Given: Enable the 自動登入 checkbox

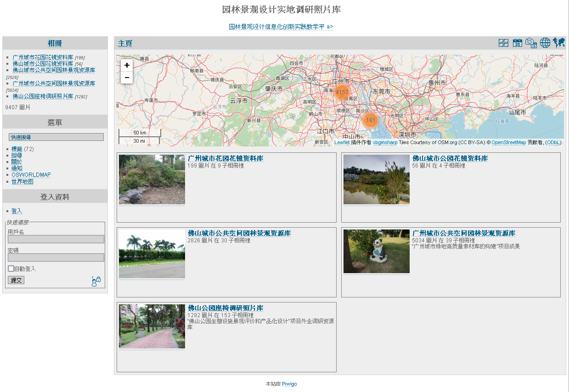Looking at the screenshot, I should [x=11, y=269].
